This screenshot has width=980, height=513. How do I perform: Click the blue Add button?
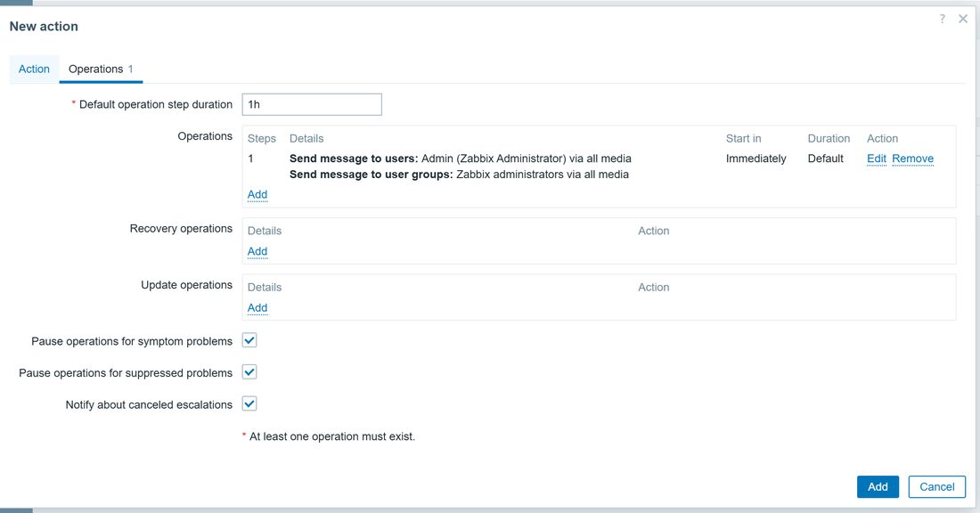coord(878,487)
